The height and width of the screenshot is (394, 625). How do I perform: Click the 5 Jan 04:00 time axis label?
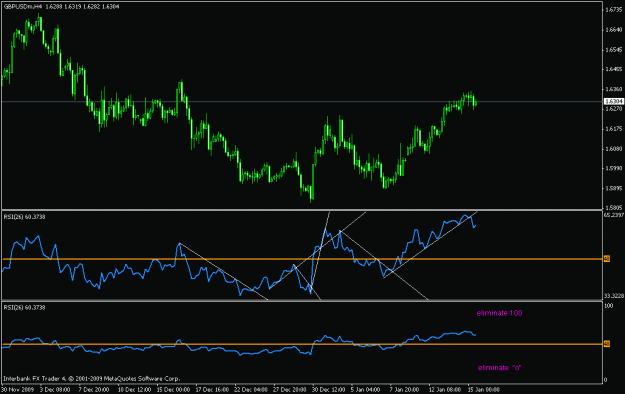[366, 389]
